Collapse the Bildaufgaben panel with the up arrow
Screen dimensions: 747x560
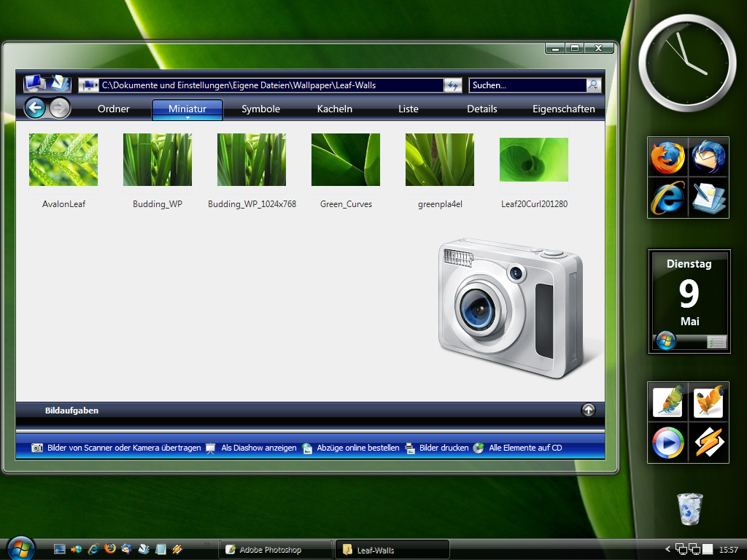pyautogui.click(x=589, y=410)
